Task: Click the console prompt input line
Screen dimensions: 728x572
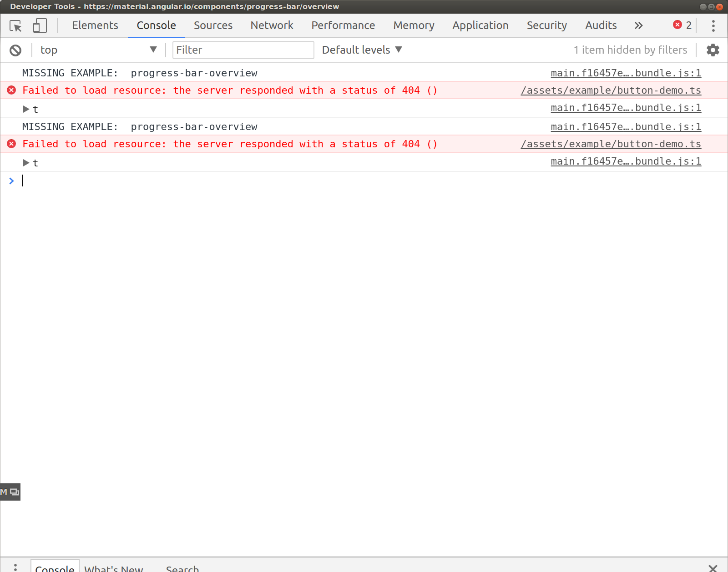Action: click(x=364, y=181)
